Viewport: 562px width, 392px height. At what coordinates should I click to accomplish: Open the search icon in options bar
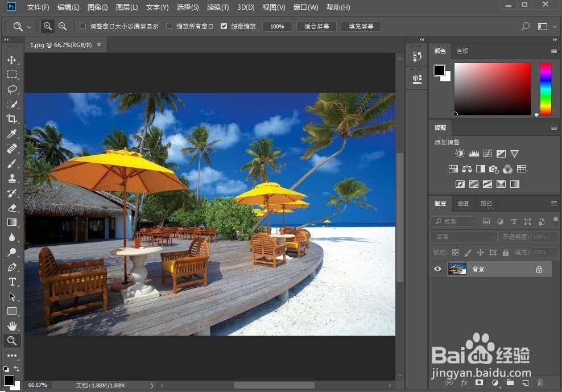(x=526, y=26)
